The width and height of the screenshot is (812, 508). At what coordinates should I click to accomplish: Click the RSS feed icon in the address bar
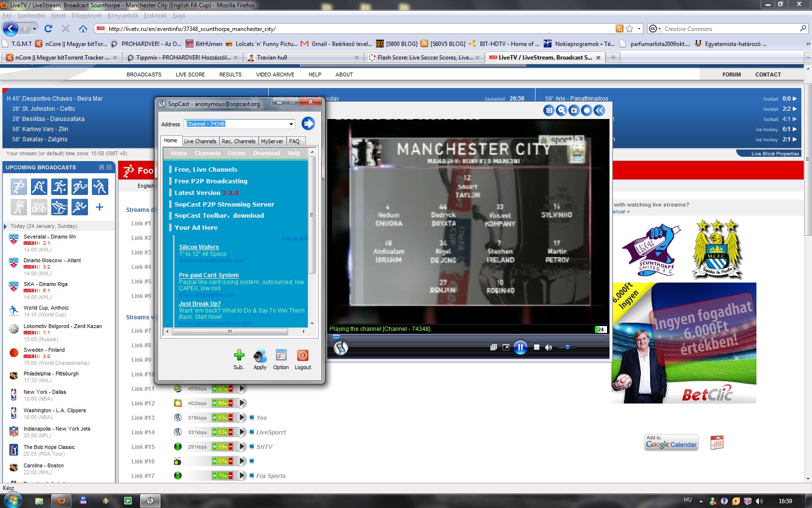click(620, 29)
